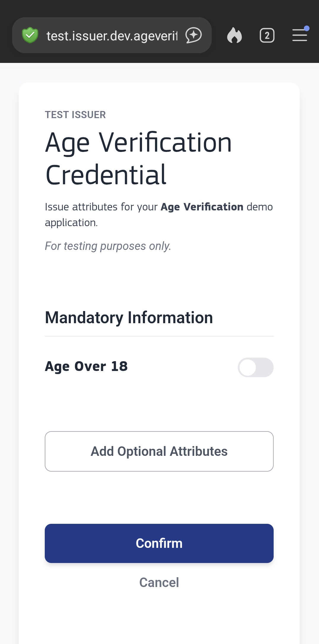The width and height of the screenshot is (319, 644).
Task: Tap the TEST ISSUER label
Action: [x=75, y=115]
